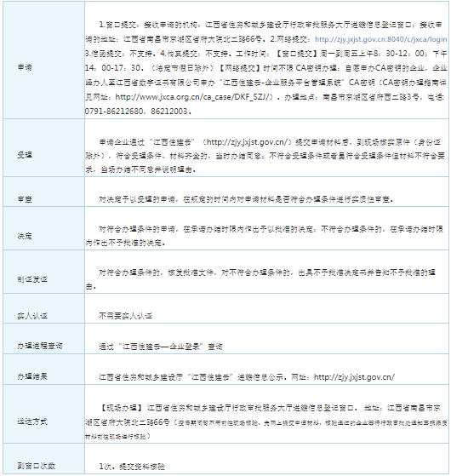Select the 办理结果 row header cell

click(43, 370)
